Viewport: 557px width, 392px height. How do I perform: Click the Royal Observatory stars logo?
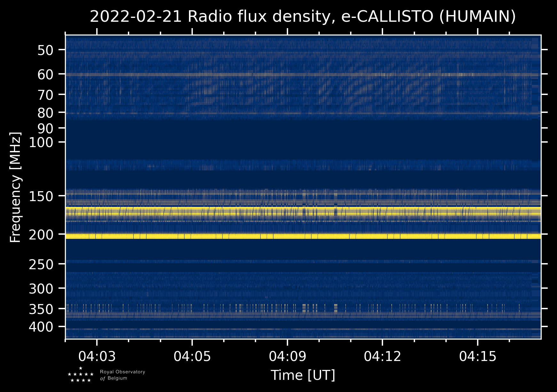(x=81, y=375)
